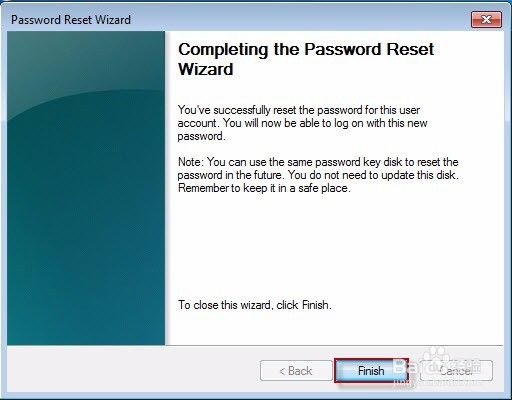Click the paw print watermark icon
This screenshot has width=512, height=400.
[438, 355]
